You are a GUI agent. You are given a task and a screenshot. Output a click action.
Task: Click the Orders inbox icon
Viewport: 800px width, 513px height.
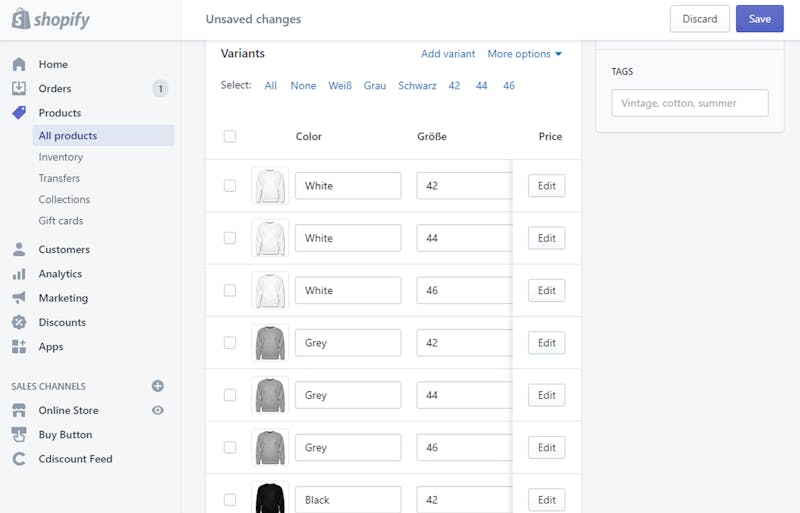19,88
